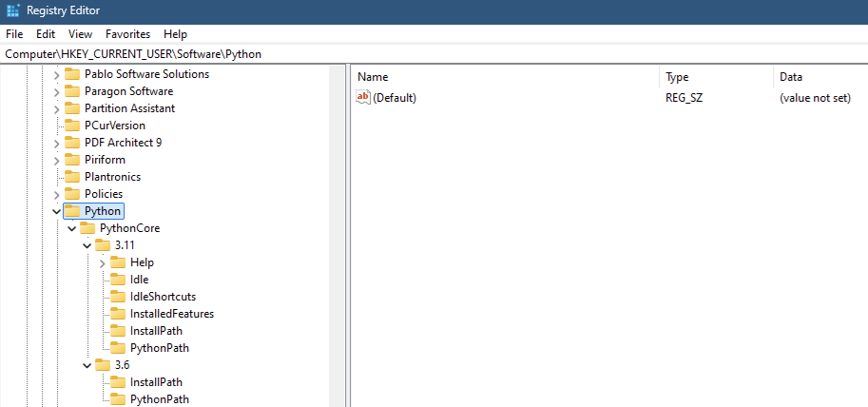The height and width of the screenshot is (407, 868).
Task: Open the Favorites menu
Action: pyautogui.click(x=127, y=33)
